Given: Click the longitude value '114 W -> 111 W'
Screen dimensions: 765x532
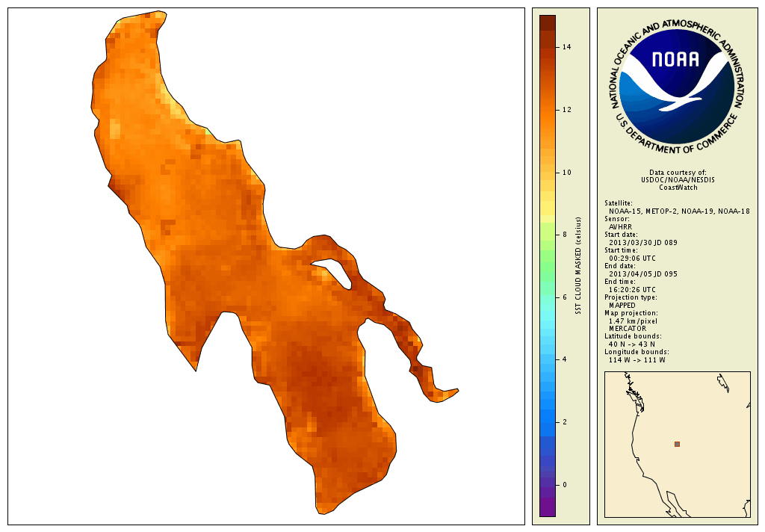Looking at the screenshot, I should click(x=637, y=360).
